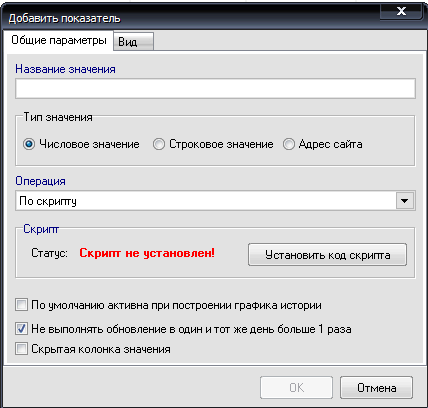Open the Операция combo box showing По скрипту
The width and height of the screenshot is (428, 408).
[215, 201]
